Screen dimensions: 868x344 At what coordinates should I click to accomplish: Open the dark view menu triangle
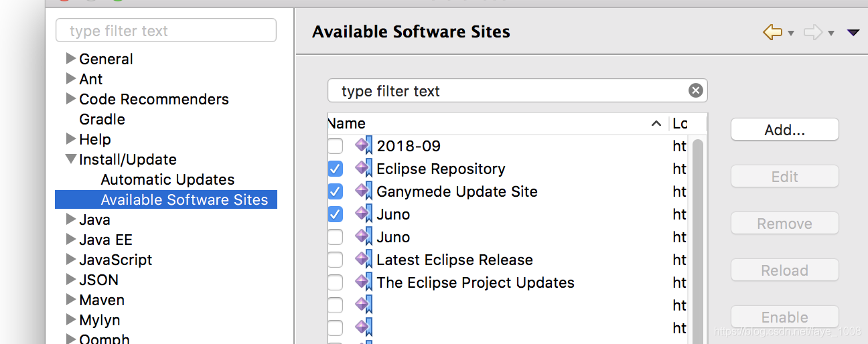(x=853, y=32)
